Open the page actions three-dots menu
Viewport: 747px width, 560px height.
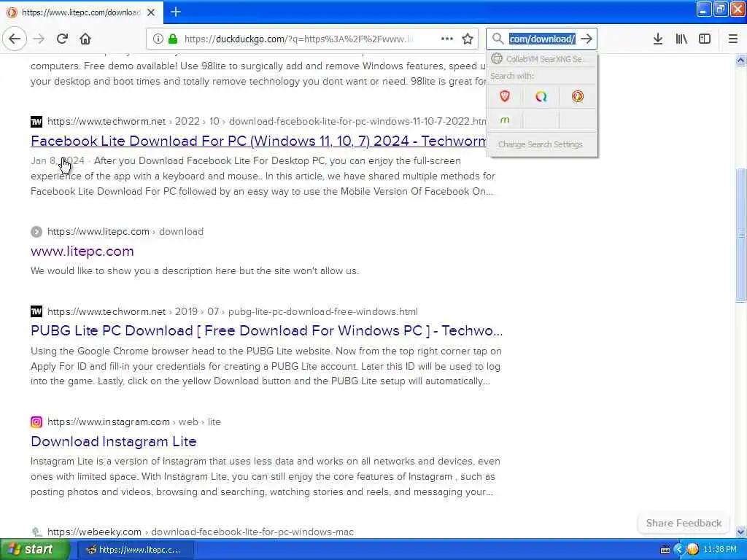click(x=447, y=39)
